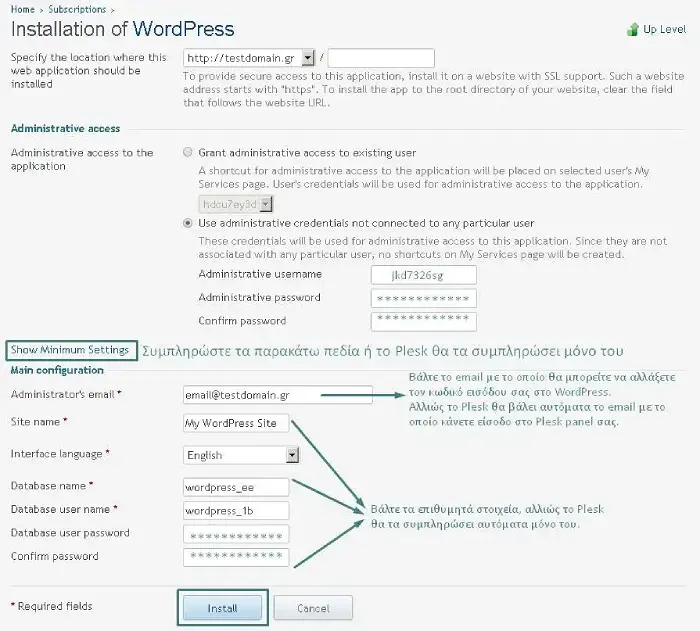Click the Administrative password field
700x631 pixels.
pyautogui.click(x=424, y=298)
